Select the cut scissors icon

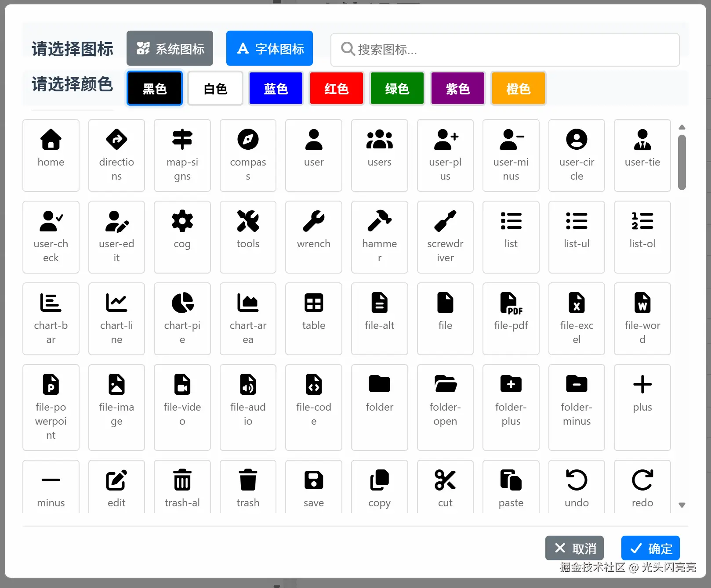tap(445, 487)
